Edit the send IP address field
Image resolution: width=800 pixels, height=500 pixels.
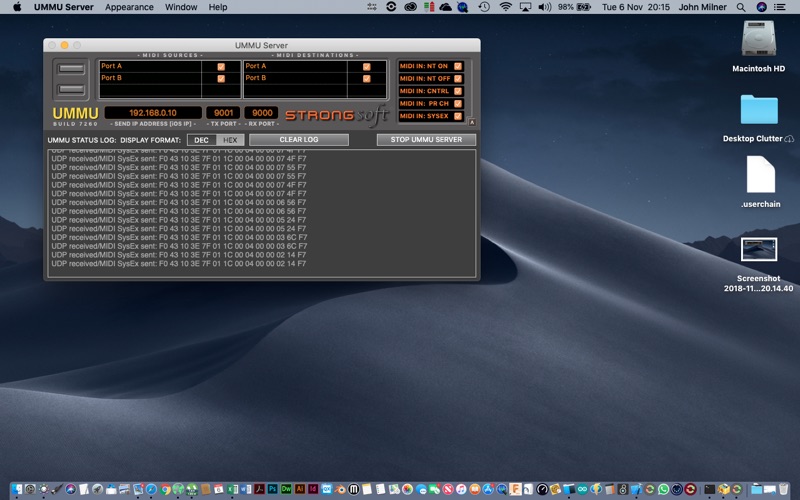tap(153, 113)
